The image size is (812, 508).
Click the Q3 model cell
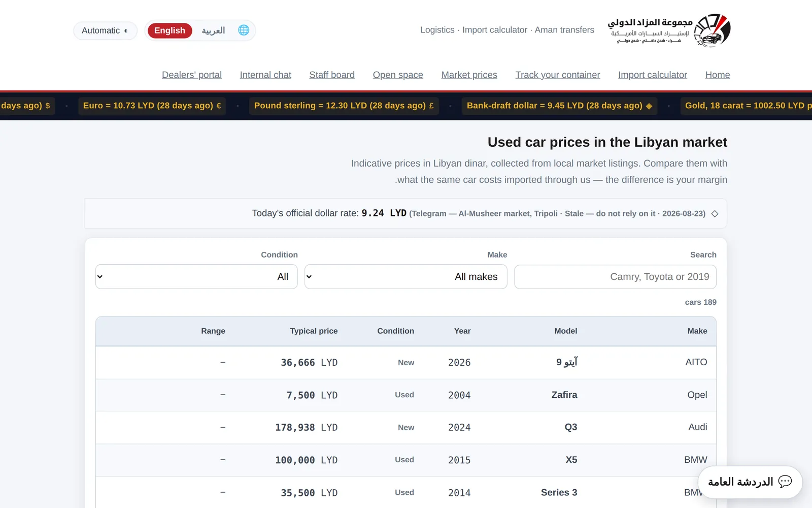click(571, 427)
